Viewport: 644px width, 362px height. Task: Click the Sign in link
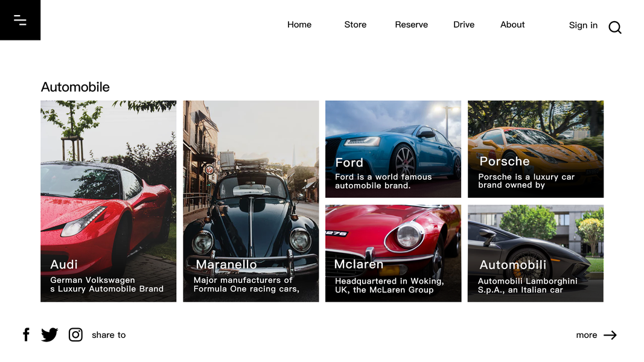click(583, 25)
